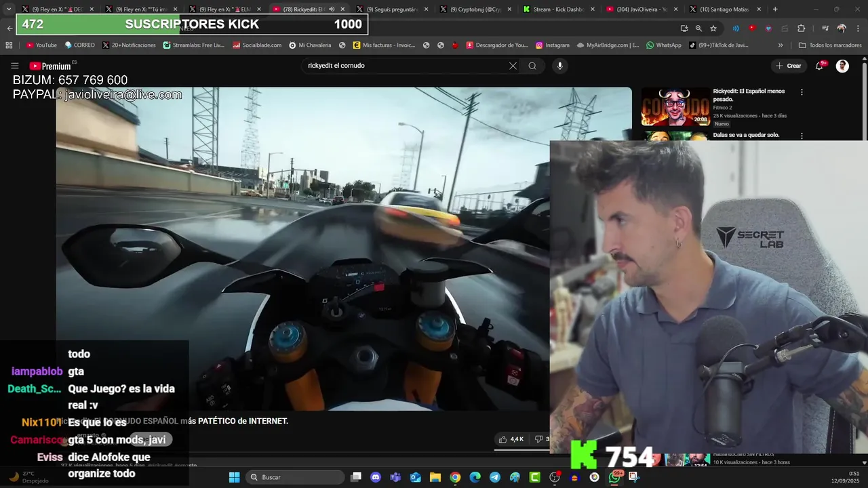Open WhatsApp taskbar icon with 99+ badge

(x=614, y=477)
